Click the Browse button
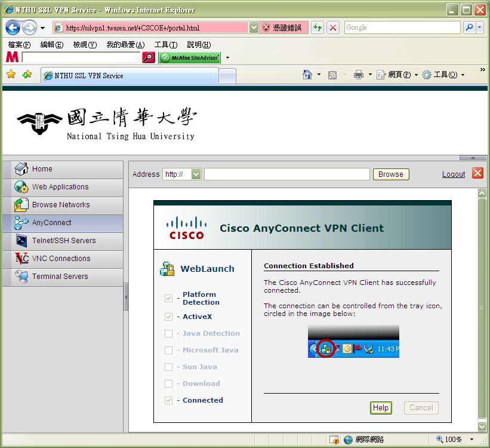 (x=391, y=174)
